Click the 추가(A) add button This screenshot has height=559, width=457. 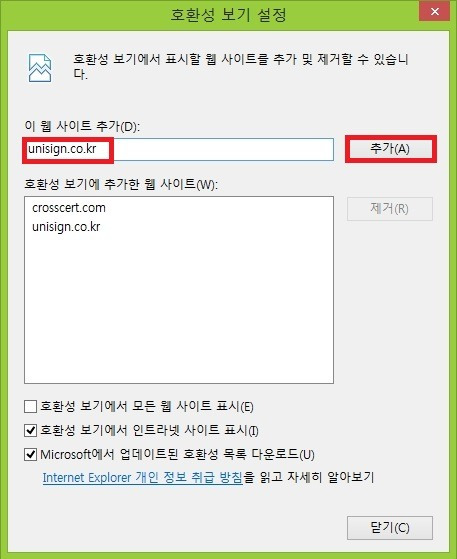[x=390, y=149]
